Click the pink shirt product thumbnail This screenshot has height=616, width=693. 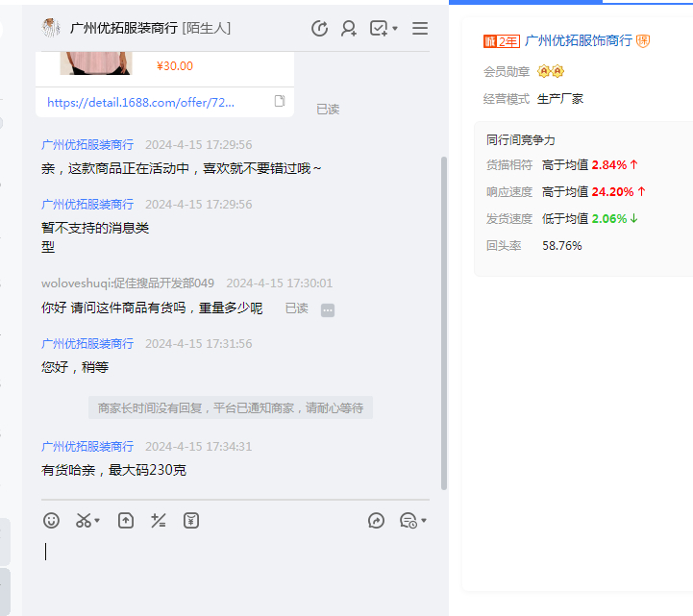96,63
